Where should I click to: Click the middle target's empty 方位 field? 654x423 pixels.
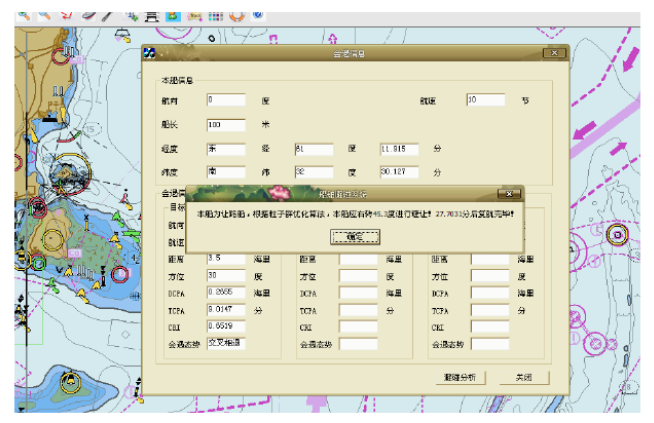[x=358, y=276]
